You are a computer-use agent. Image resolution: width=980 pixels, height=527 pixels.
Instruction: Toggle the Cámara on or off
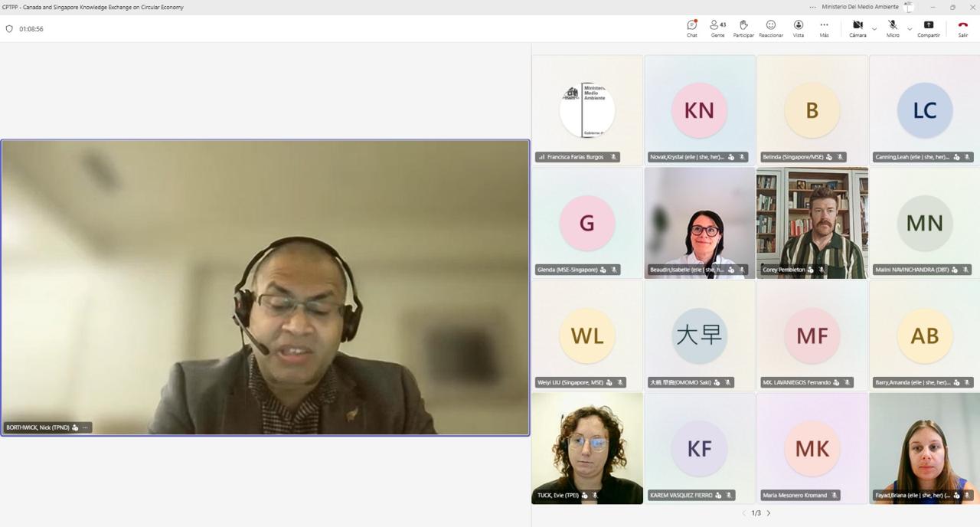(x=857, y=28)
